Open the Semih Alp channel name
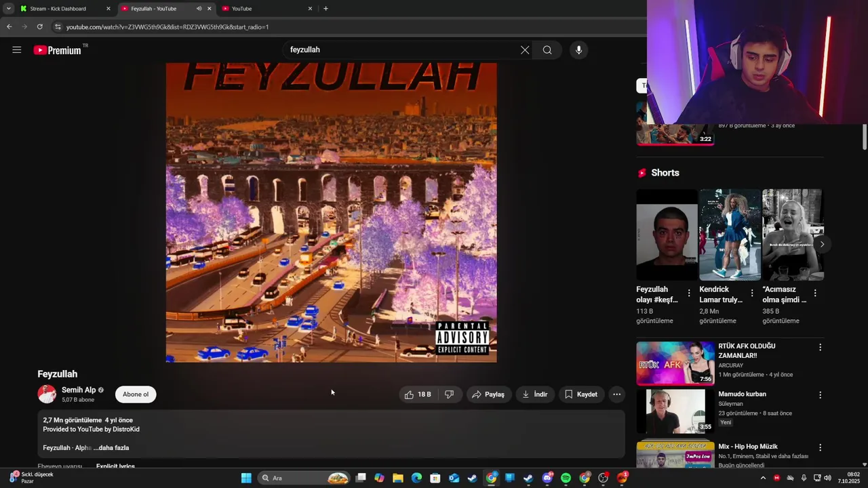The width and height of the screenshot is (868, 488). 79,390
